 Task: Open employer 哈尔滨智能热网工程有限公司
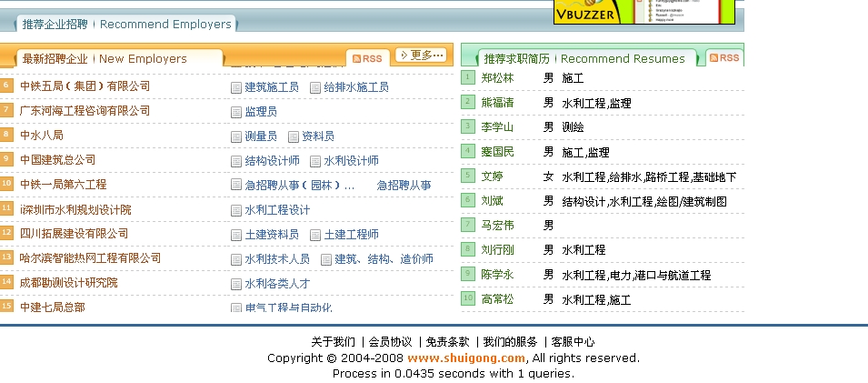click(90, 257)
